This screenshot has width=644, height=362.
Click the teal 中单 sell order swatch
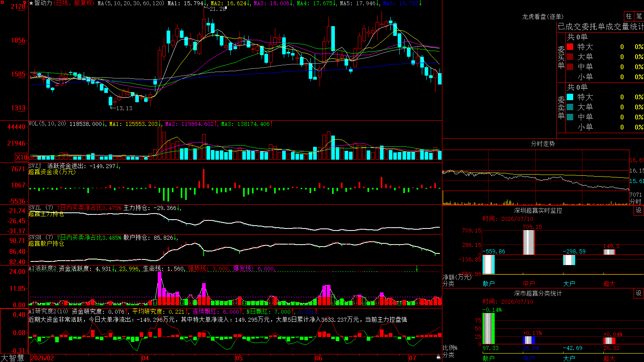tap(570, 117)
